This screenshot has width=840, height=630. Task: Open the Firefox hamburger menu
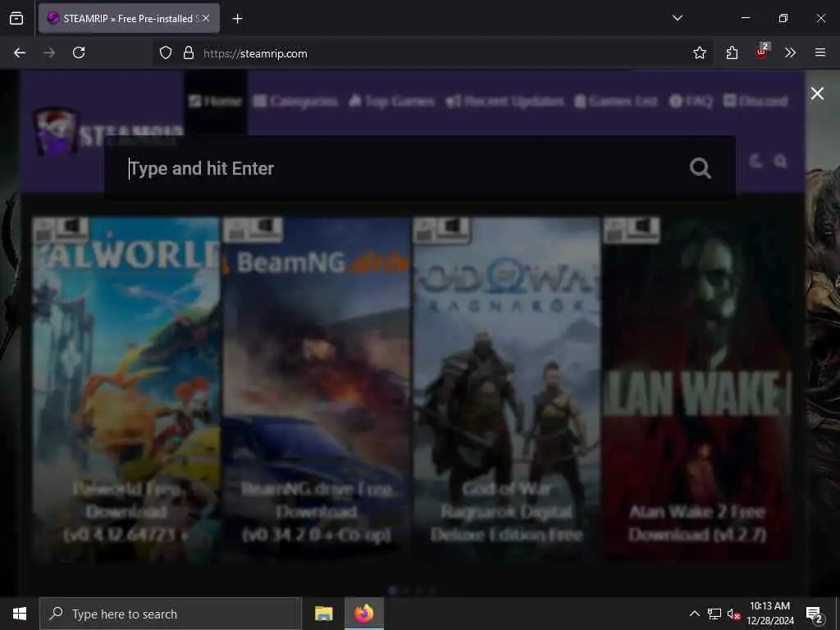pos(820,52)
